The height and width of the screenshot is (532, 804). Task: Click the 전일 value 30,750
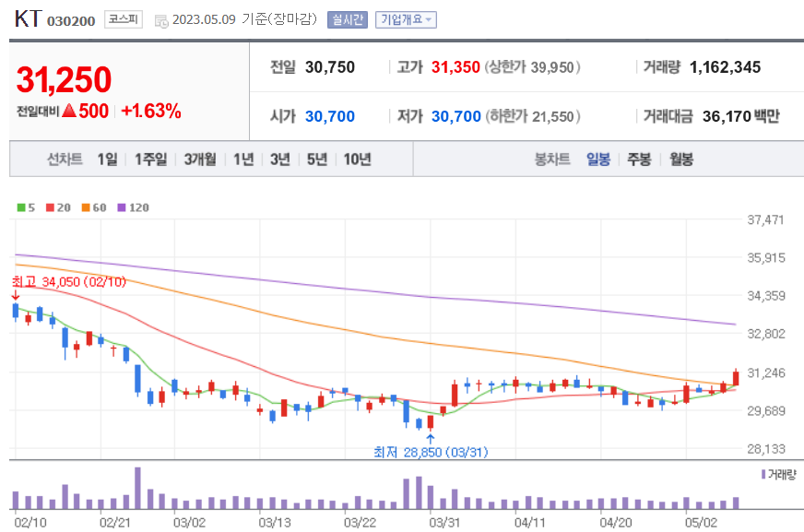(330, 67)
